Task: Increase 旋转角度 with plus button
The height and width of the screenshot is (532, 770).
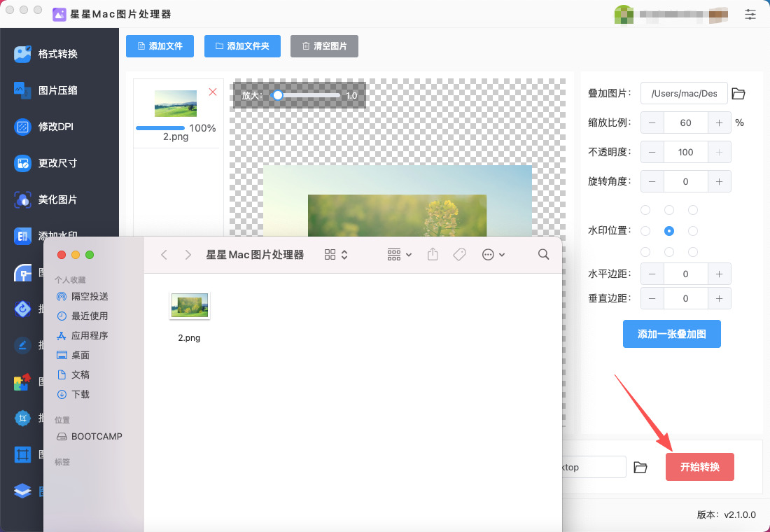Action: [719, 182]
